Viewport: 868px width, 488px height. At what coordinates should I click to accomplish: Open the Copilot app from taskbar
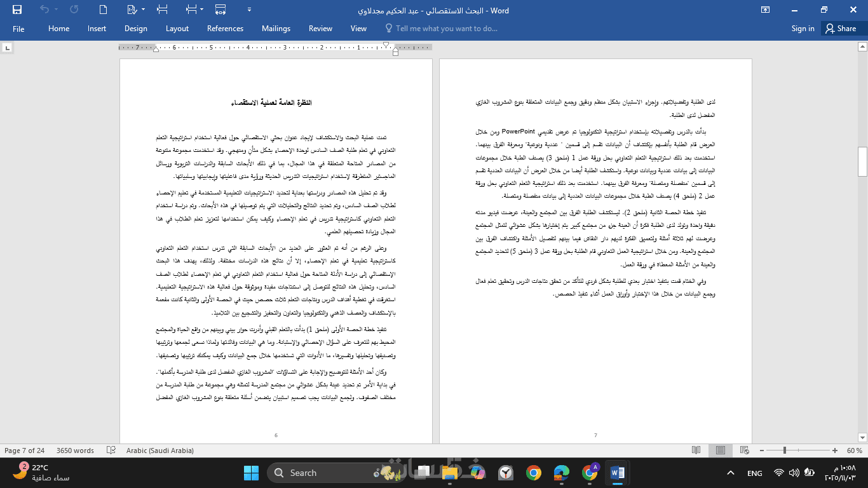478,473
